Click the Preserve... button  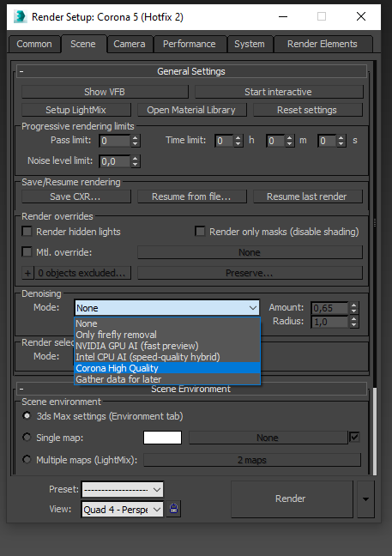pos(250,273)
